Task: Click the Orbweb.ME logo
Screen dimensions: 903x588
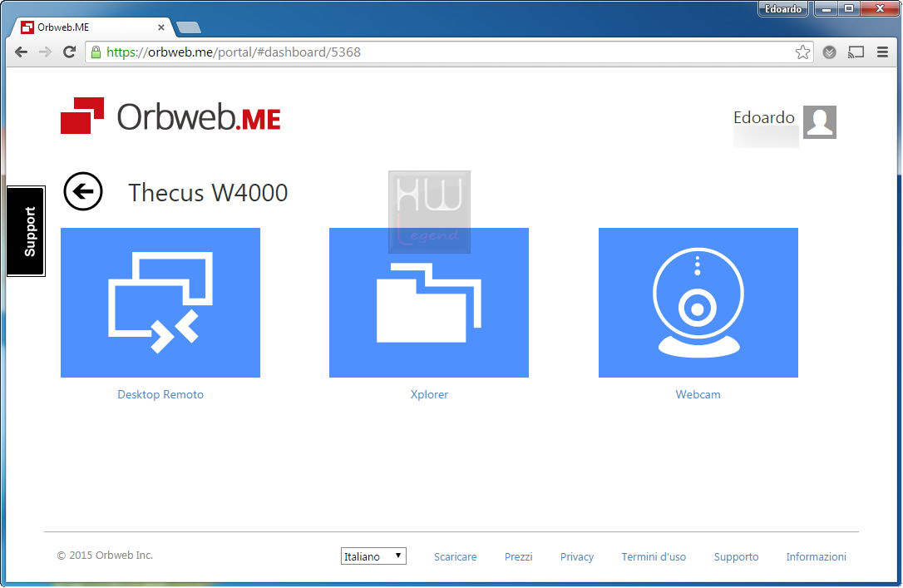Action: click(x=170, y=116)
